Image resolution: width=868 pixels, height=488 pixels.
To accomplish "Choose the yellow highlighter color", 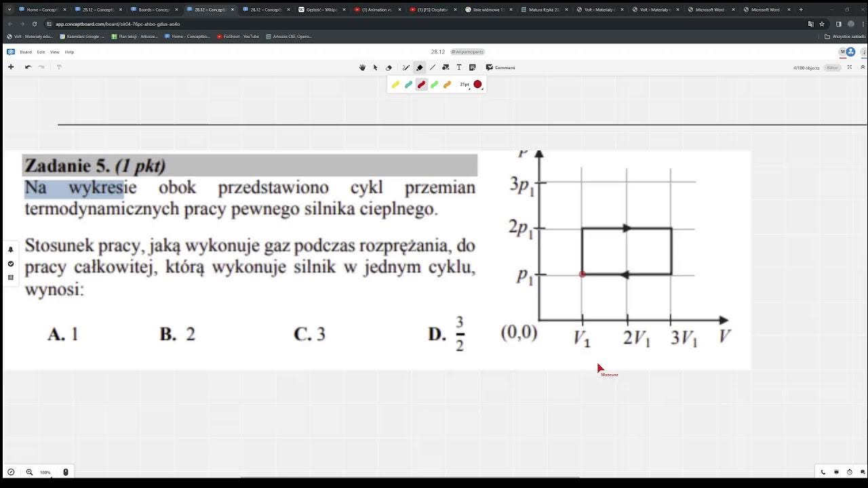I will (x=395, y=85).
